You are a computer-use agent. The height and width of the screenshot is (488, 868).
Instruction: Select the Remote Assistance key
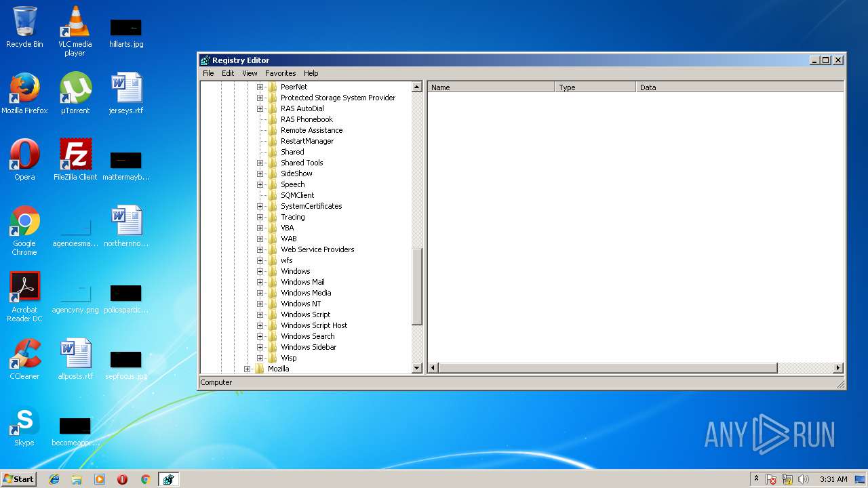(311, 130)
